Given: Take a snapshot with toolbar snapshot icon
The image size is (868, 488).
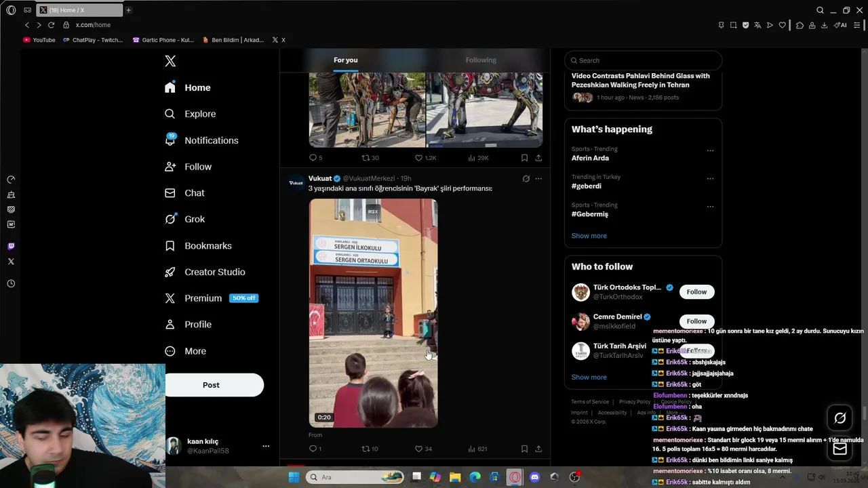Looking at the screenshot, I should (x=733, y=25).
